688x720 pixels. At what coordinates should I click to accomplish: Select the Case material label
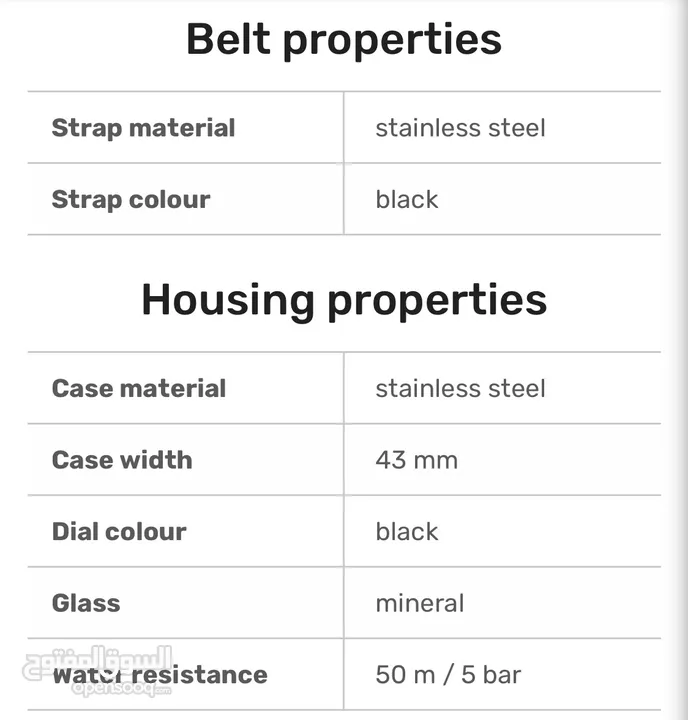tap(139, 388)
